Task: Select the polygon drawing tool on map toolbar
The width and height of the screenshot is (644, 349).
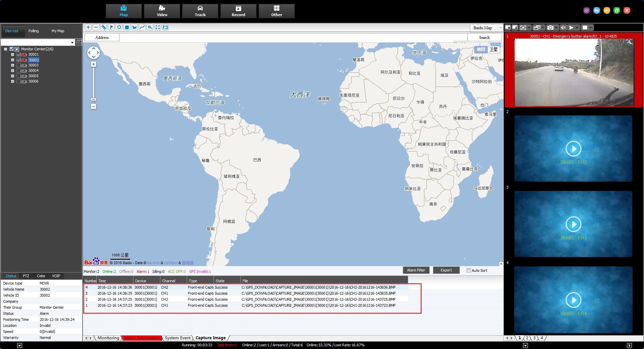Action: (x=135, y=27)
